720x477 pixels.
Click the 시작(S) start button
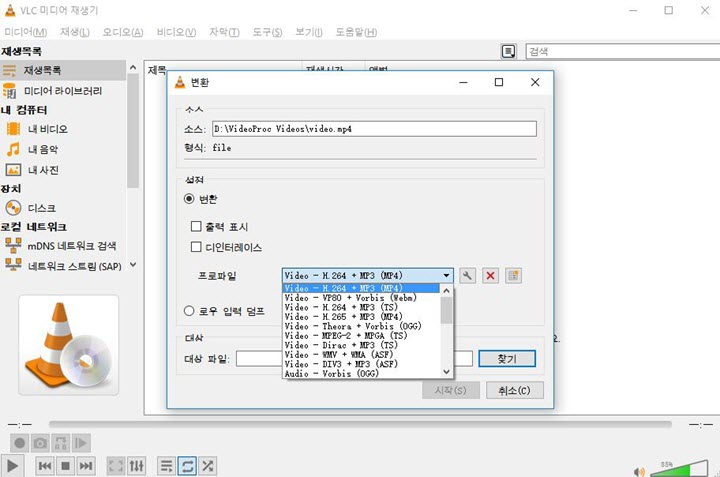[x=451, y=390]
